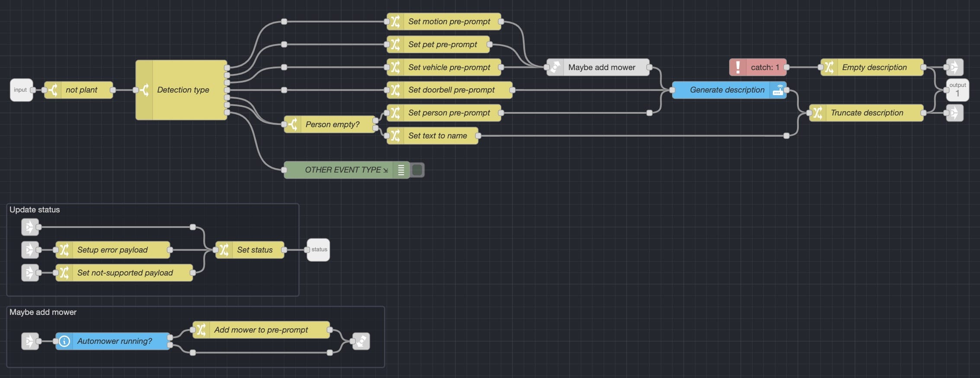Click link-in node before Setup error payload
The image size is (980, 378).
point(30,250)
